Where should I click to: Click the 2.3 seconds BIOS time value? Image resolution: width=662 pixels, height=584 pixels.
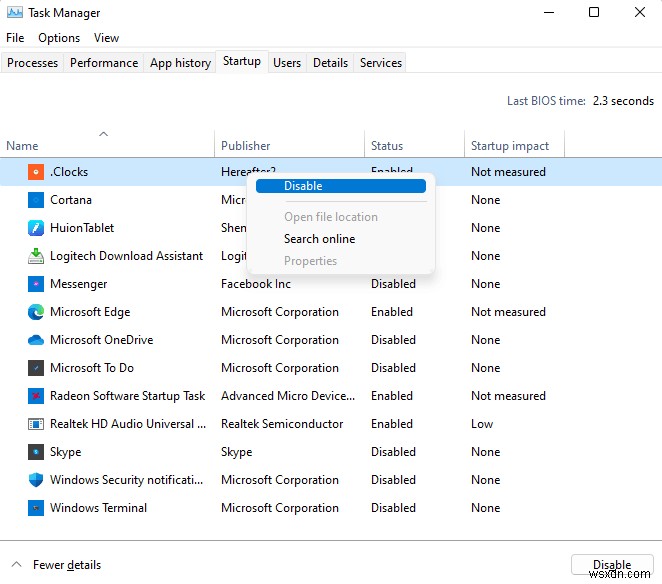[x=623, y=101]
